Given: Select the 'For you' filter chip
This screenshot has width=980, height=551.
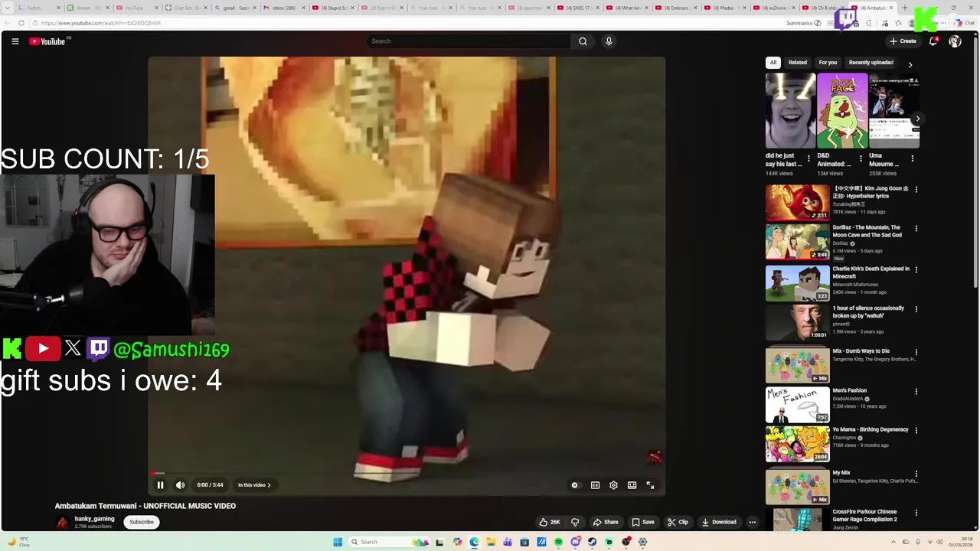Looking at the screenshot, I should [828, 63].
